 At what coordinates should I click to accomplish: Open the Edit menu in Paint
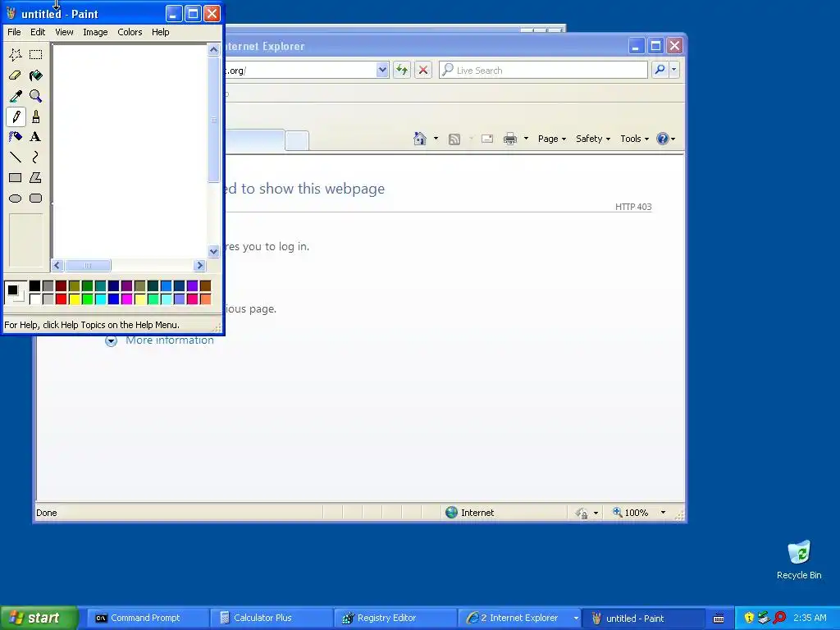click(38, 32)
